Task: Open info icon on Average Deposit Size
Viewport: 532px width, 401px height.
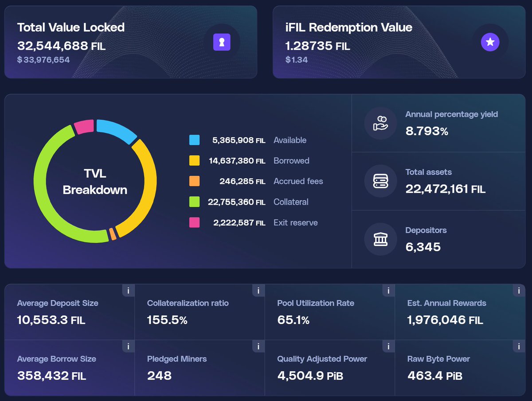Action: pyautogui.click(x=128, y=291)
